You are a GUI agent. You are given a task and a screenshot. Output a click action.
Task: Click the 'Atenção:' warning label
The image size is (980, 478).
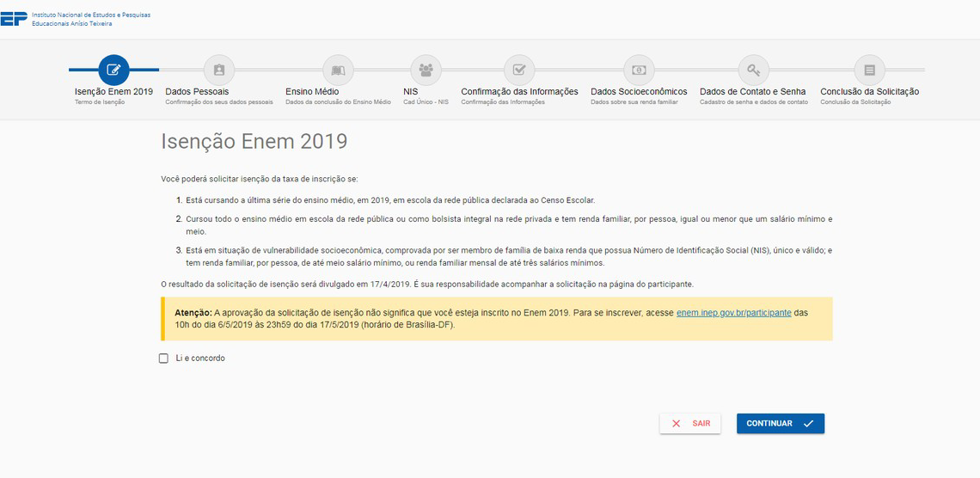pos(193,313)
